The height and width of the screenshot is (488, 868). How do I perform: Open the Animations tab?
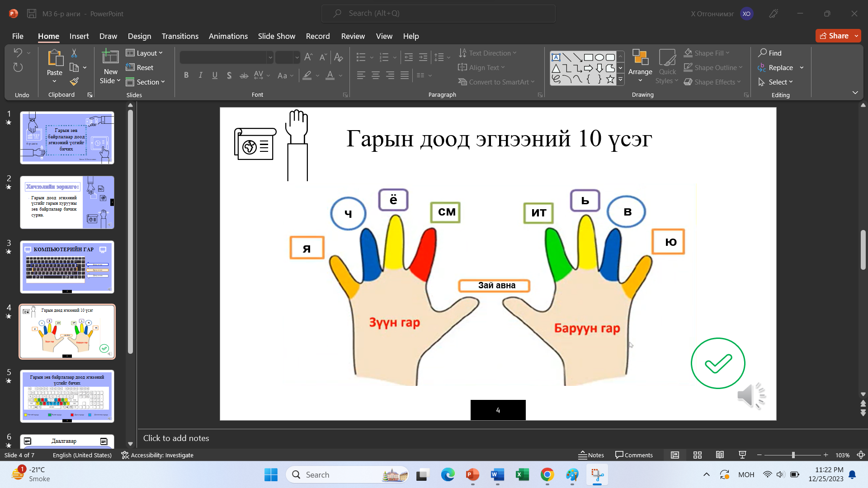pos(228,36)
